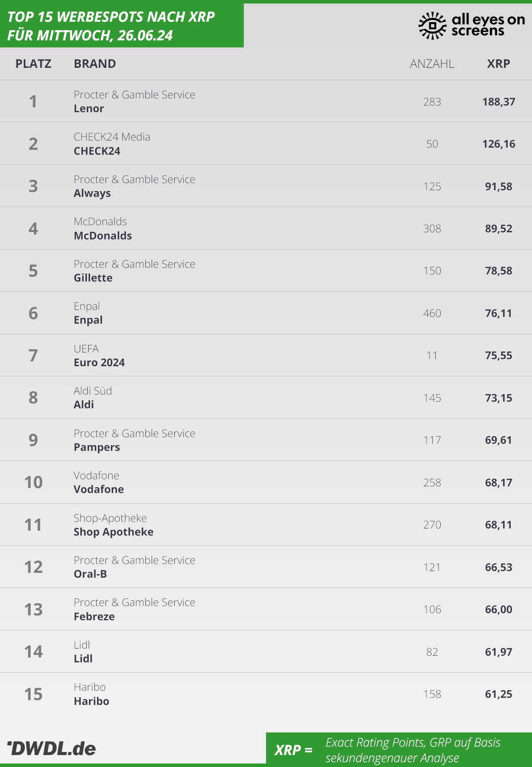Click the ANZAHL column header
The height and width of the screenshot is (767, 532).
[x=432, y=64]
